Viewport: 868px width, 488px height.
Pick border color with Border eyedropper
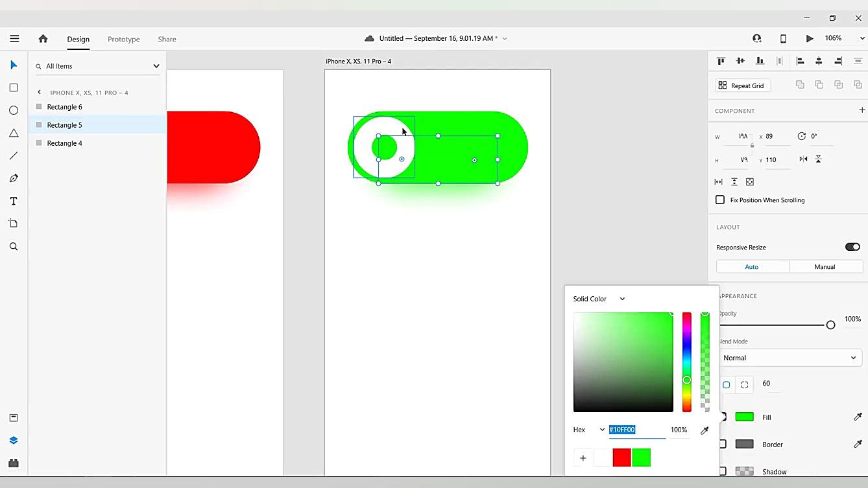[x=858, y=444]
